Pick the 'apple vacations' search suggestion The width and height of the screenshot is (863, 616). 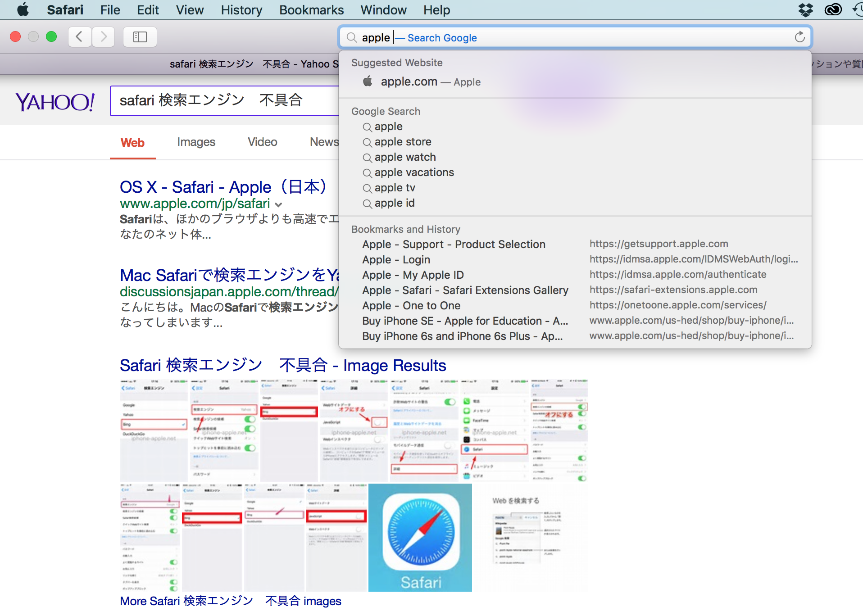414,172
